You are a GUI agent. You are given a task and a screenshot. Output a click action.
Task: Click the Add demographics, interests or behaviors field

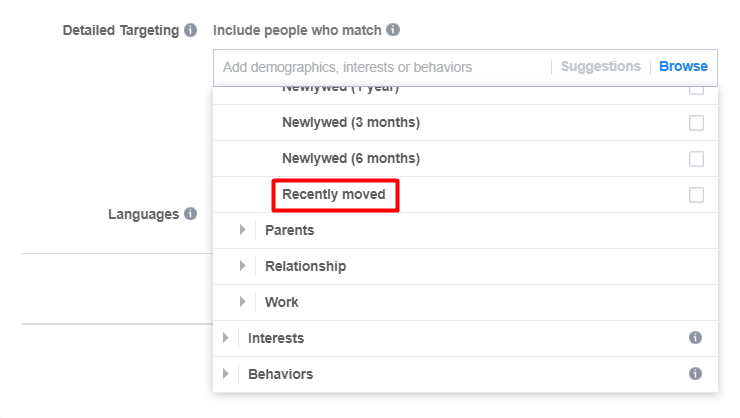(x=382, y=67)
